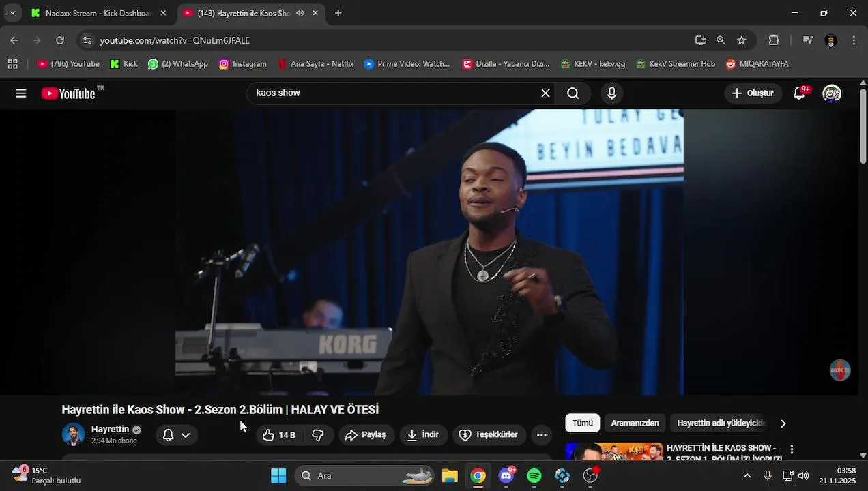
Task: Reload the current page
Action: tap(60, 40)
